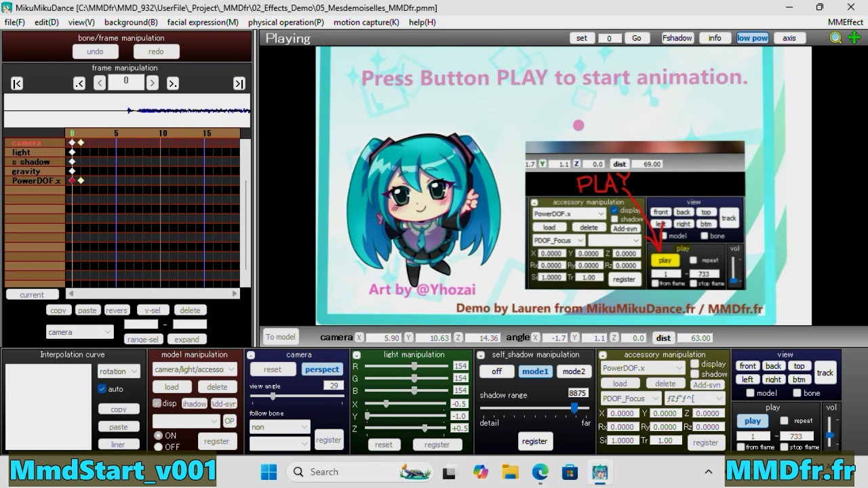Go to the previous keyframe (.< button)
The width and height of the screenshot is (868, 488).
point(79,83)
